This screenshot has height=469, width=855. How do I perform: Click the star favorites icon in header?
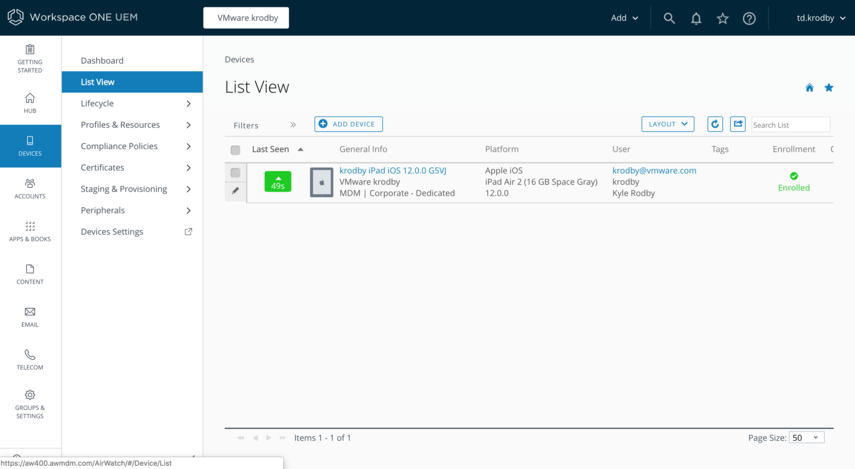[x=722, y=18]
